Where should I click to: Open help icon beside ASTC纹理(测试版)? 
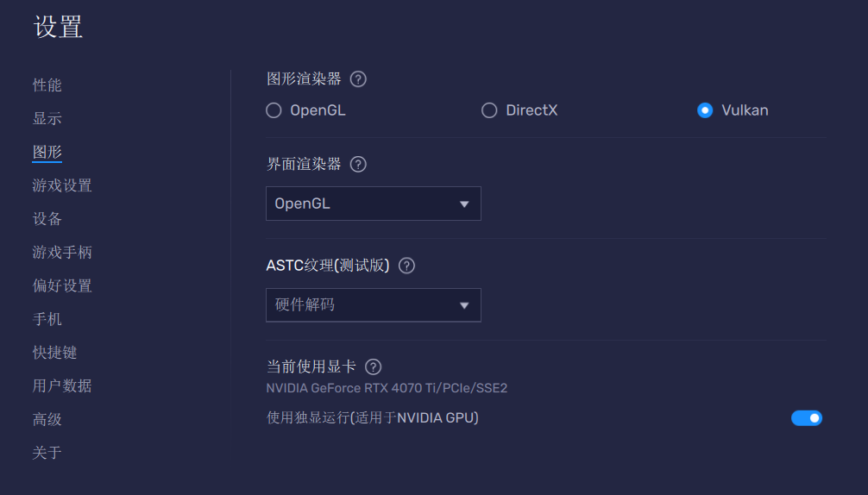pyautogui.click(x=406, y=266)
